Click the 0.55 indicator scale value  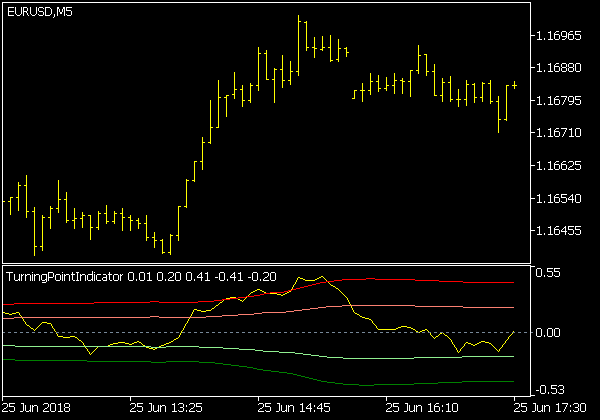(x=552, y=273)
